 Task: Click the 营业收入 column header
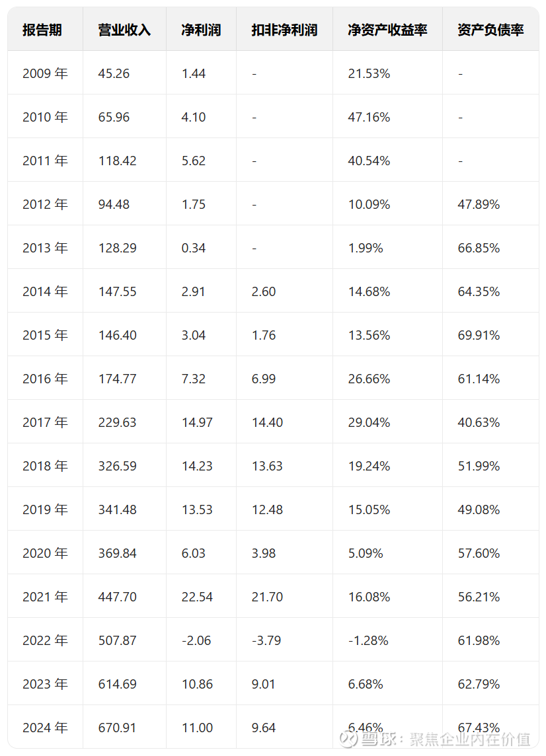[124, 30]
